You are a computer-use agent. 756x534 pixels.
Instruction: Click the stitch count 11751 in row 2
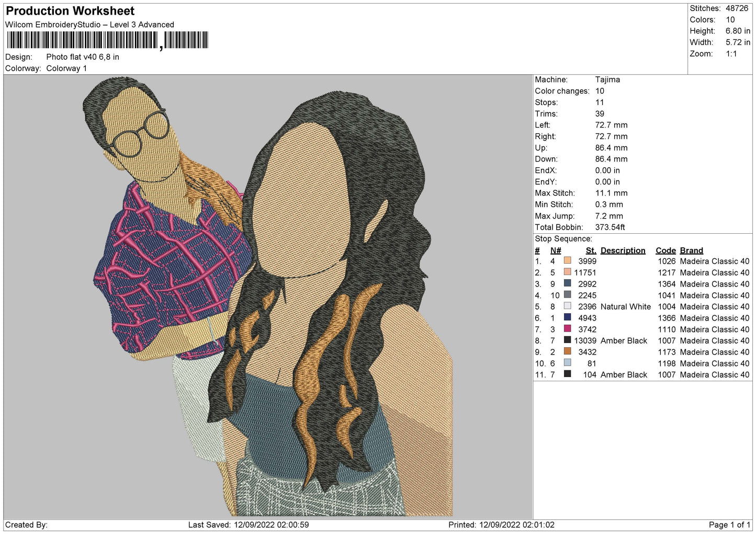coord(585,272)
